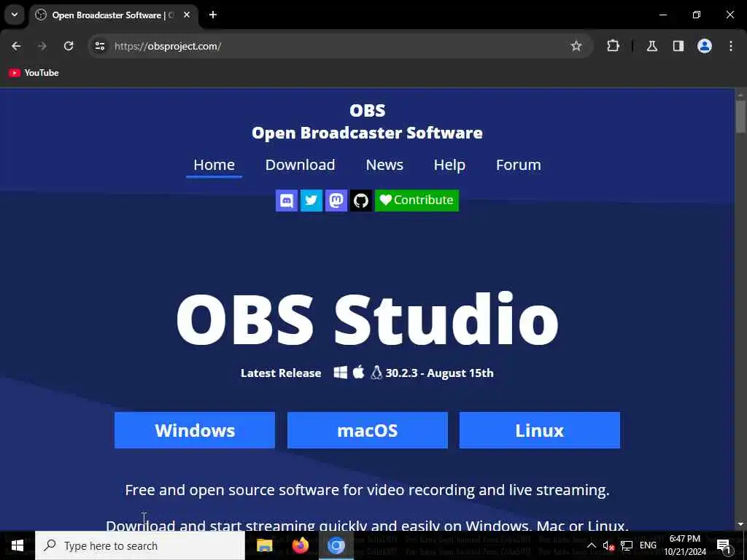
Task: Download OBS Studio for Windows
Action: (195, 430)
